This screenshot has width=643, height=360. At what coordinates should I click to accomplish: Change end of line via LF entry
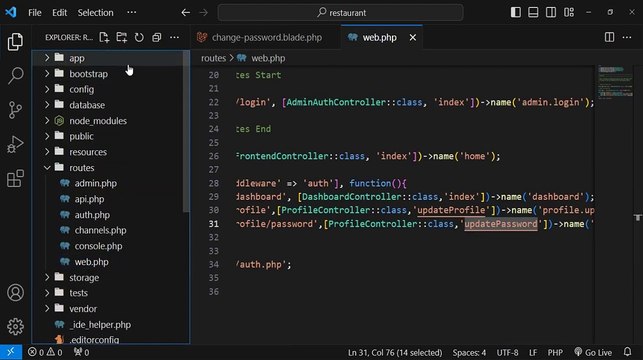pyautogui.click(x=533, y=352)
